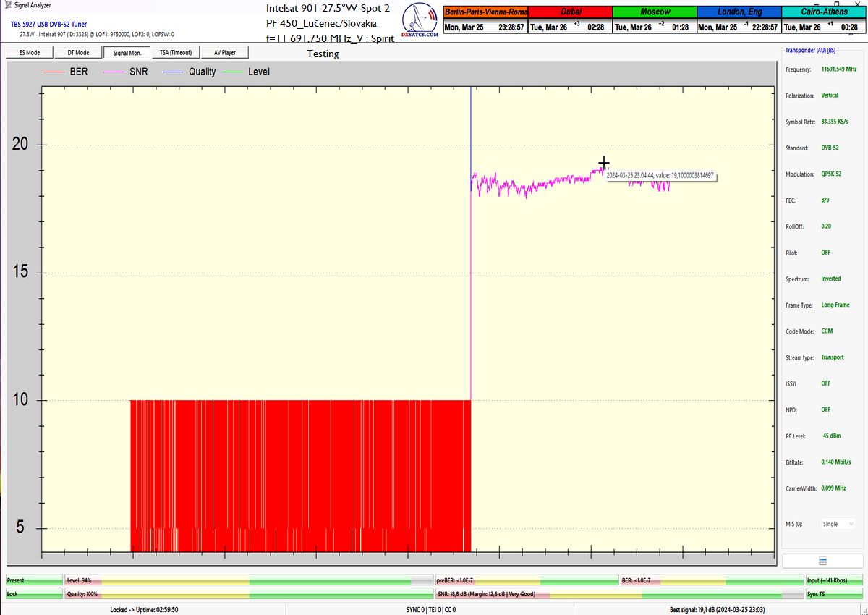868x615 pixels.
Task: Switch to the BS Mode tab
Action: [29, 53]
